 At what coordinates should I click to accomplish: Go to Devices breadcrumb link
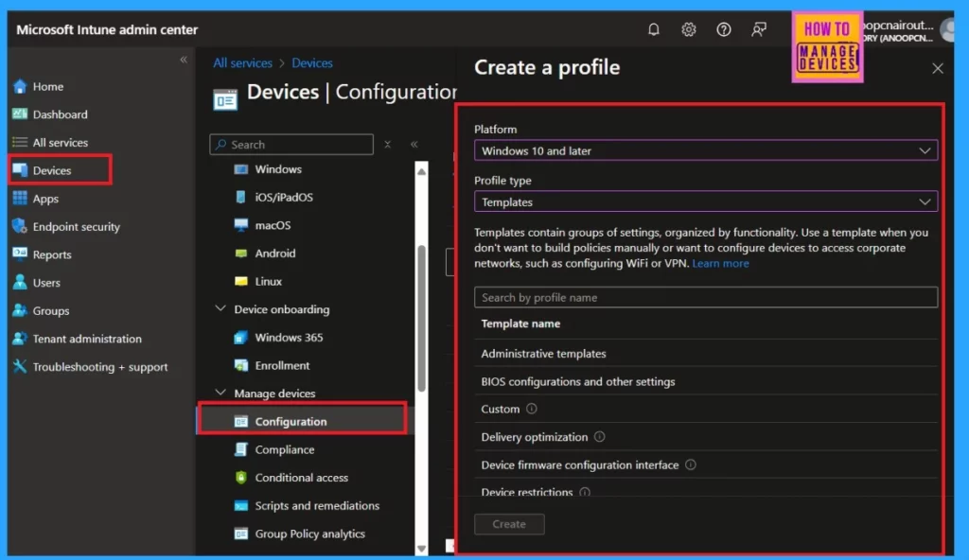pyautogui.click(x=312, y=63)
